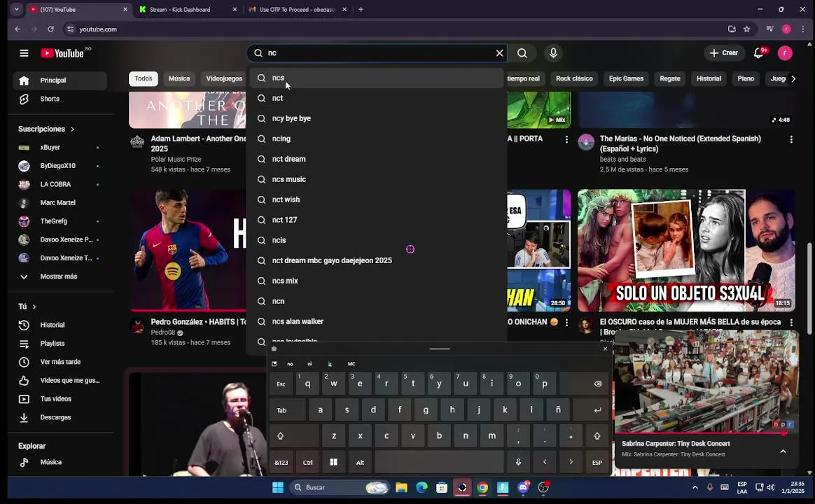Open Principal in the sidebar
The image size is (815, 504).
click(x=60, y=80)
